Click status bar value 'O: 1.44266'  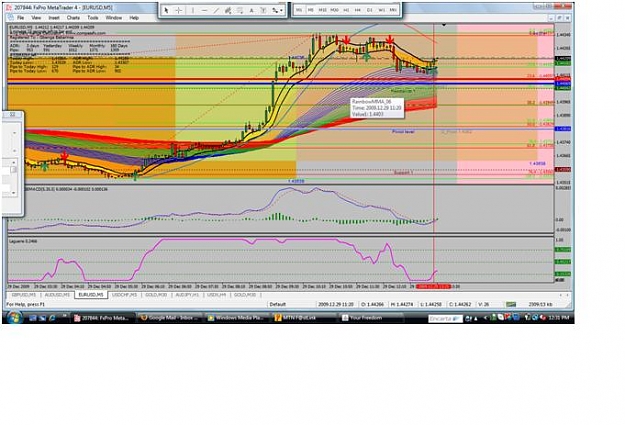(x=372, y=304)
